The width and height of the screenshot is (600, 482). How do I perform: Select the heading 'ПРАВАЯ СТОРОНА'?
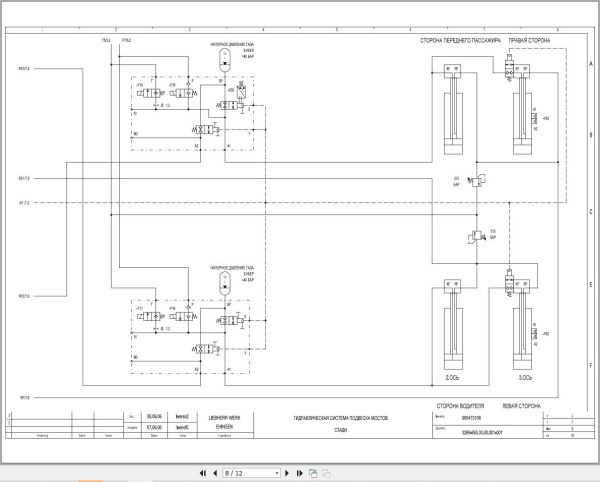530,40
